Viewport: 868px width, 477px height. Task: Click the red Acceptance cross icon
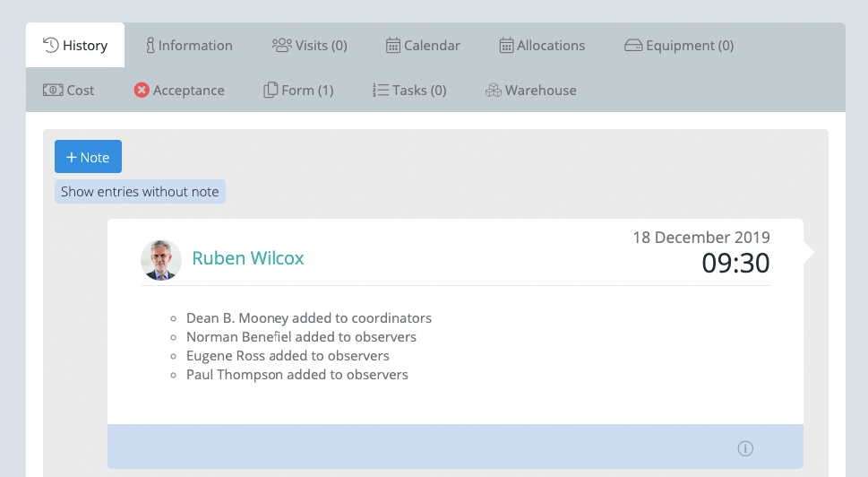click(142, 90)
